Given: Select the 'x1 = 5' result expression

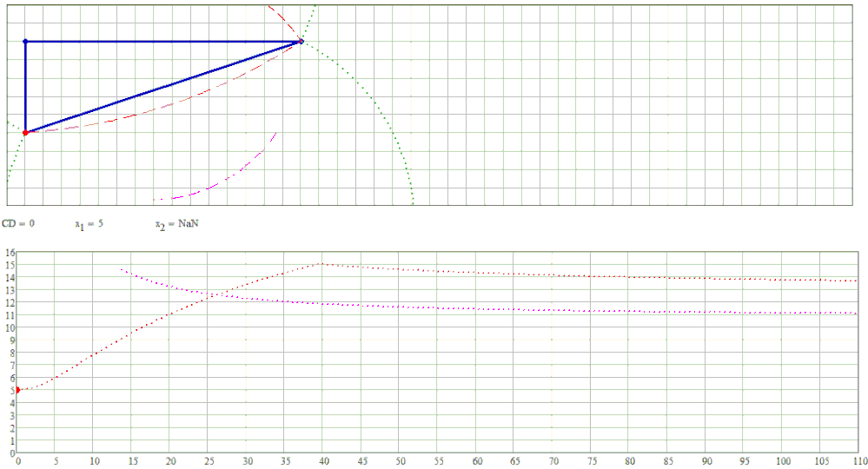Looking at the screenshot, I should (89, 224).
